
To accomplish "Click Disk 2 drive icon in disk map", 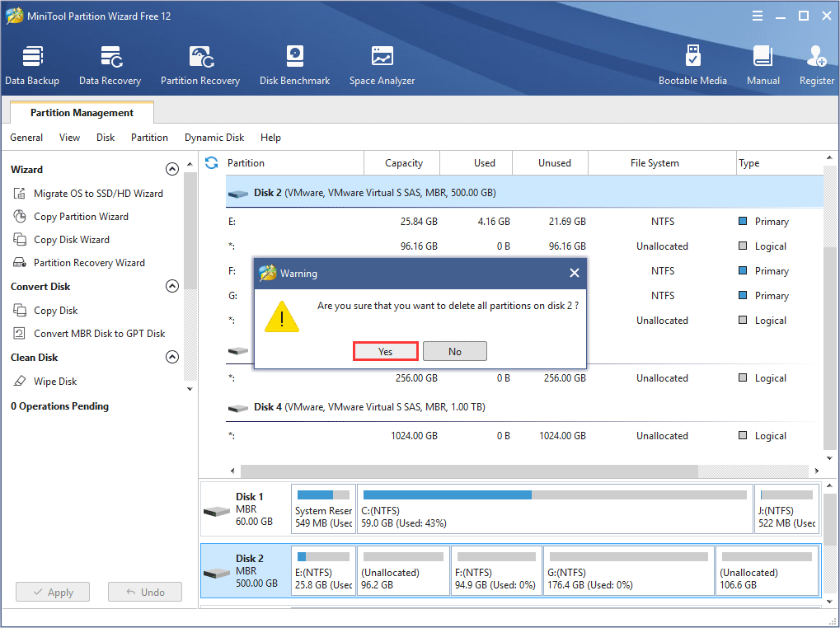I will coord(217,573).
